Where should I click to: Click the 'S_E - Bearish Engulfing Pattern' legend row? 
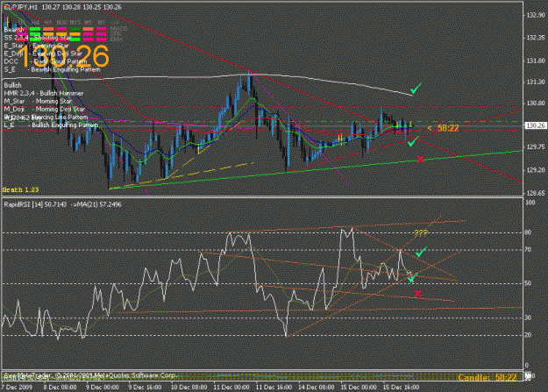point(52,69)
